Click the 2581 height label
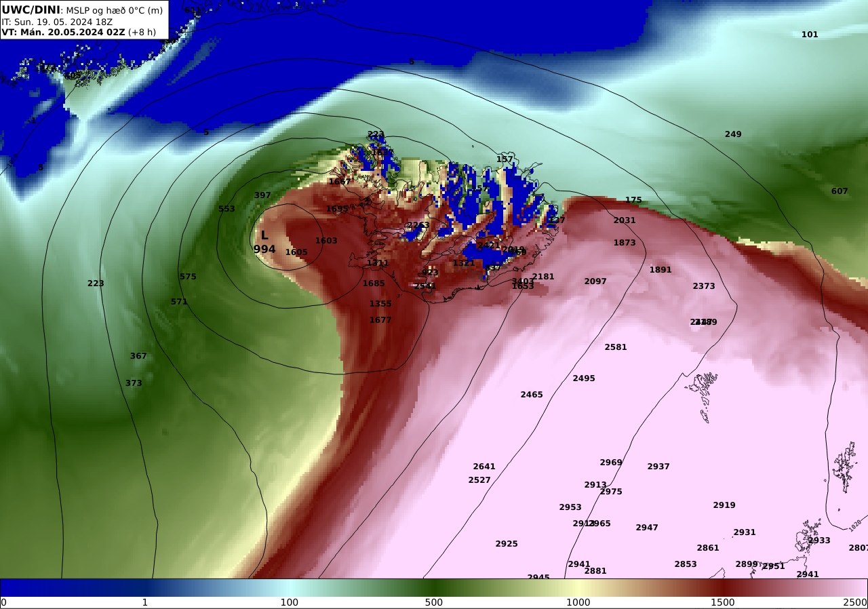The width and height of the screenshot is (868, 609). click(x=616, y=347)
